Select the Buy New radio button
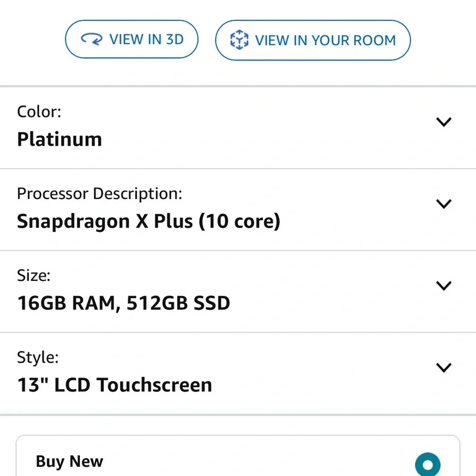476x476 pixels. pos(428,465)
